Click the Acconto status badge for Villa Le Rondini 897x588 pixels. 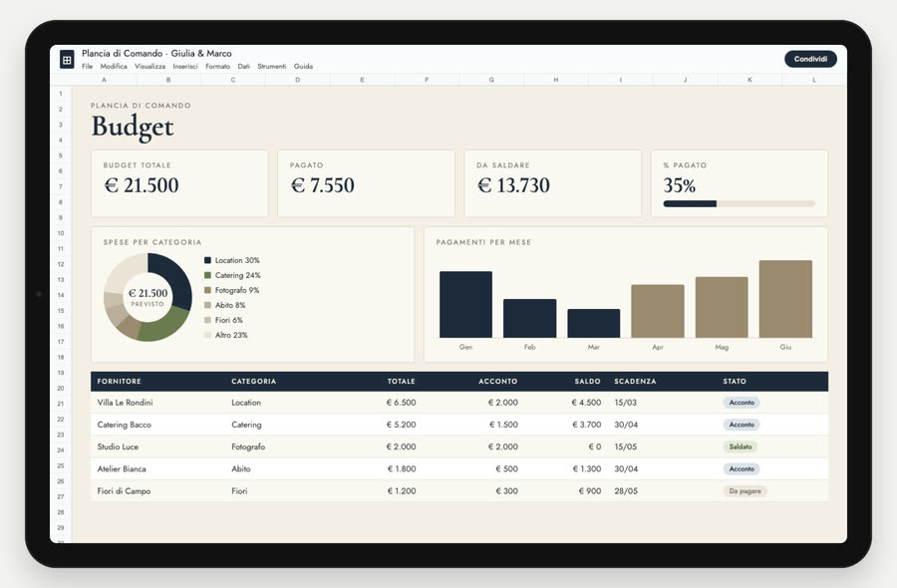742,403
